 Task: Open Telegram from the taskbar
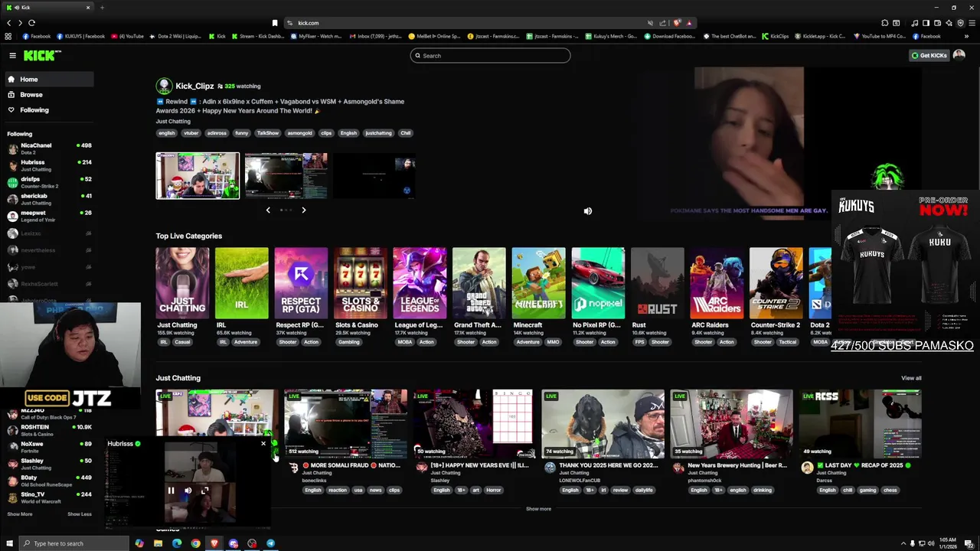click(x=270, y=543)
